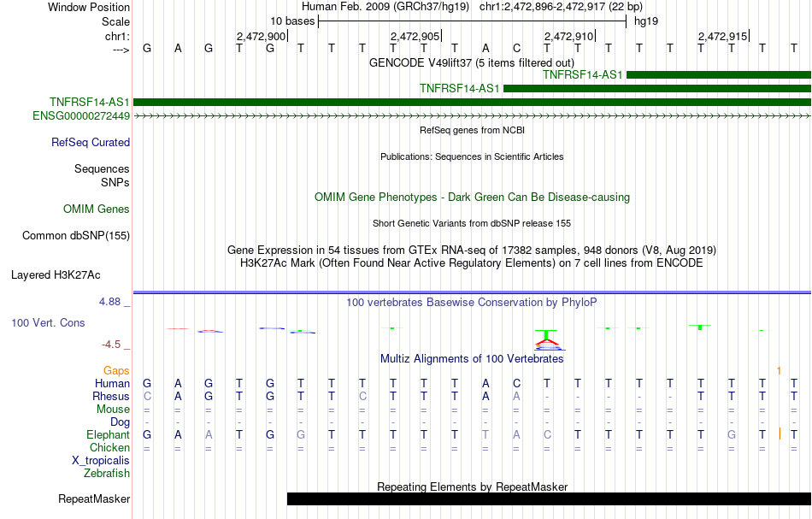The image size is (812, 519).
Task: Click the TNFRSF14-AS1 label in the left margin
Action: coord(90,102)
